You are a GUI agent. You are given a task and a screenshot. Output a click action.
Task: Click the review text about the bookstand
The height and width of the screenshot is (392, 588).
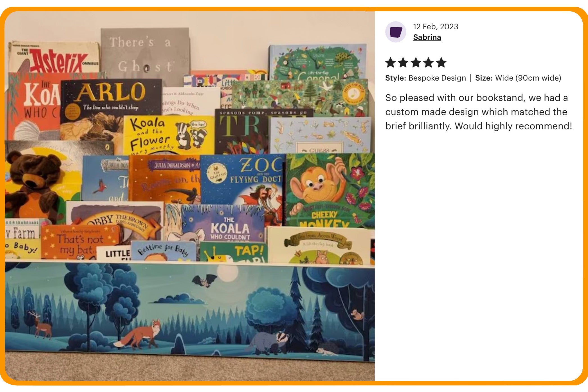pyautogui.click(x=479, y=112)
